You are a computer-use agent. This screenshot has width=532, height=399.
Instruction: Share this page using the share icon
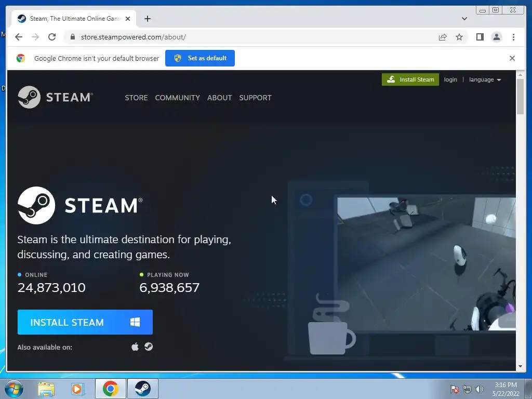(x=443, y=37)
